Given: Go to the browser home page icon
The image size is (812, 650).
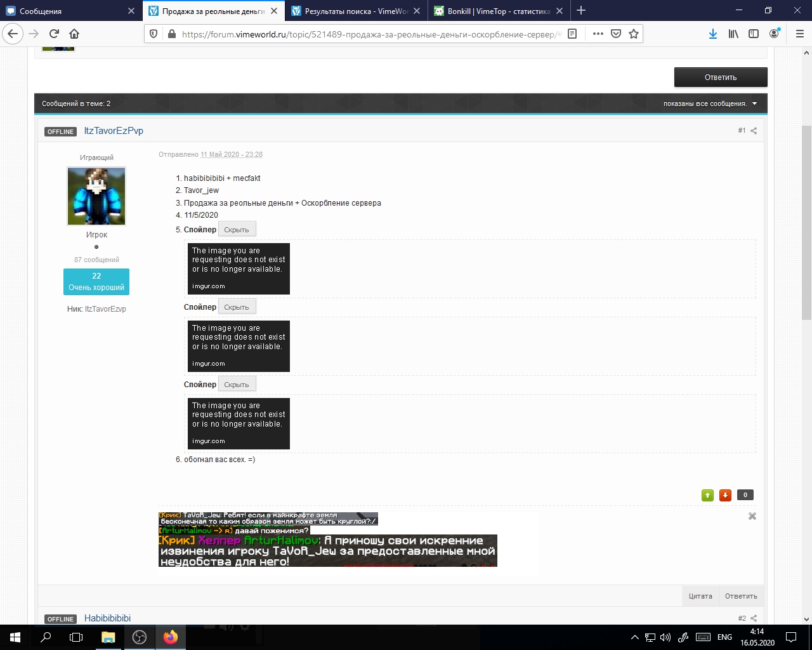Looking at the screenshot, I should (74, 34).
